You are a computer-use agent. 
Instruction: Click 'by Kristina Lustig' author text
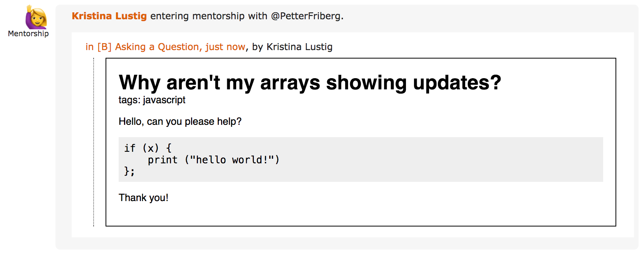pos(292,47)
